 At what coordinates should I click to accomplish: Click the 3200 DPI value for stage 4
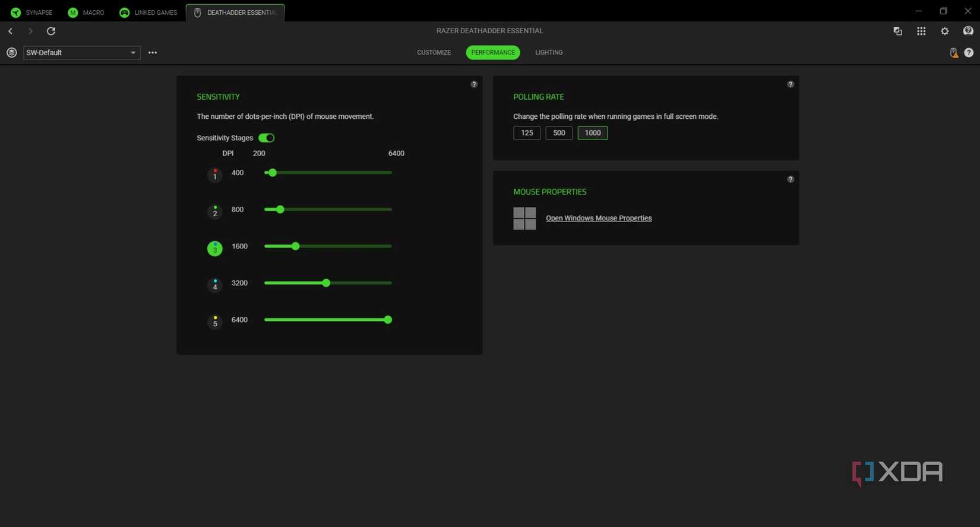239,283
